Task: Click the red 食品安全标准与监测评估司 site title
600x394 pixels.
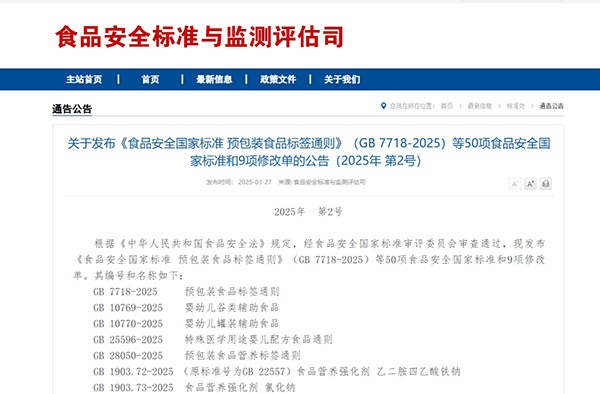Action: (199, 37)
